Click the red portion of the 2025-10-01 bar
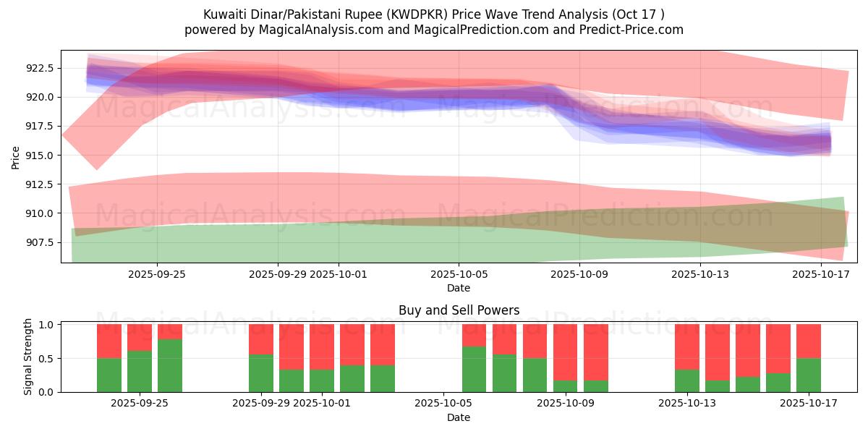The image size is (868, 434). tap(322, 346)
